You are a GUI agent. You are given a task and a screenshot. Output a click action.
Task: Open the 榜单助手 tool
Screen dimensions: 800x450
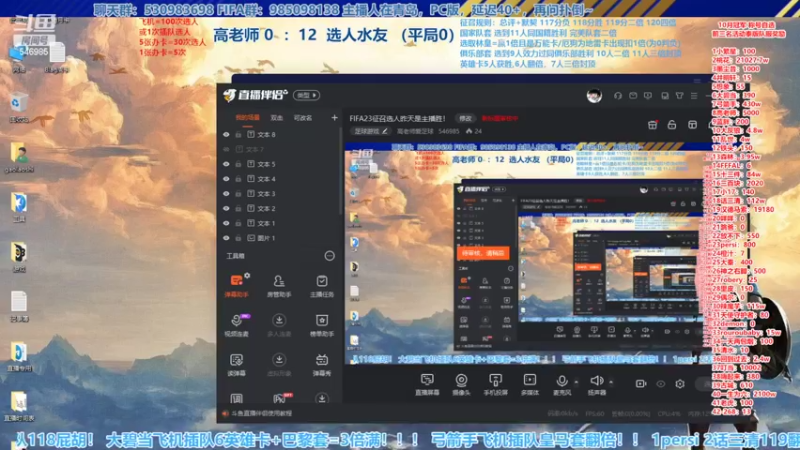(x=321, y=325)
